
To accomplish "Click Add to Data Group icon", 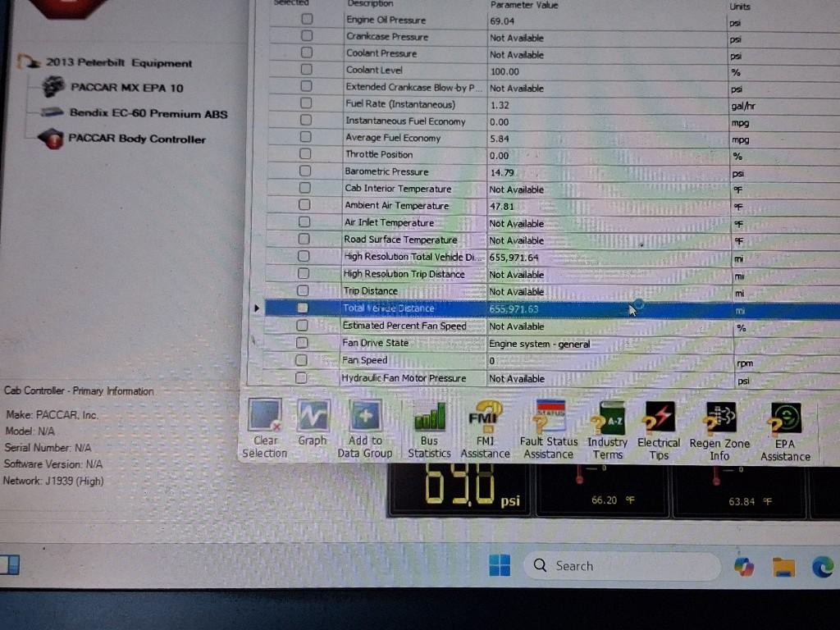I will coord(365,417).
